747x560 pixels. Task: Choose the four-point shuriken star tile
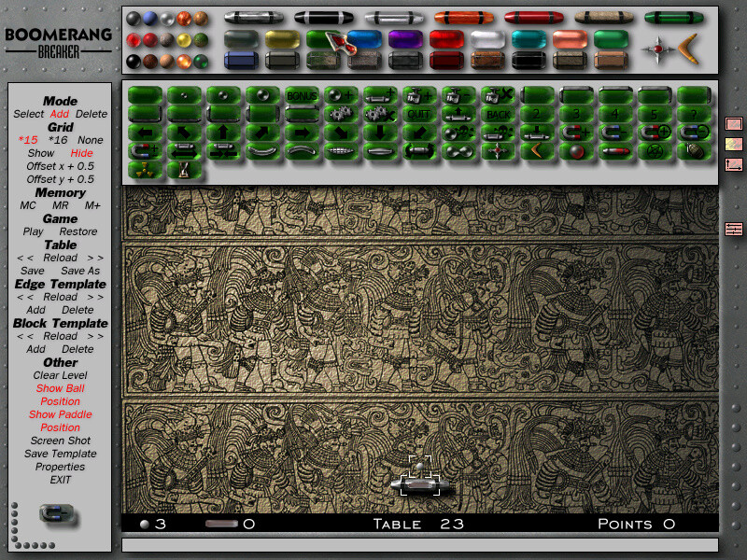(497, 151)
